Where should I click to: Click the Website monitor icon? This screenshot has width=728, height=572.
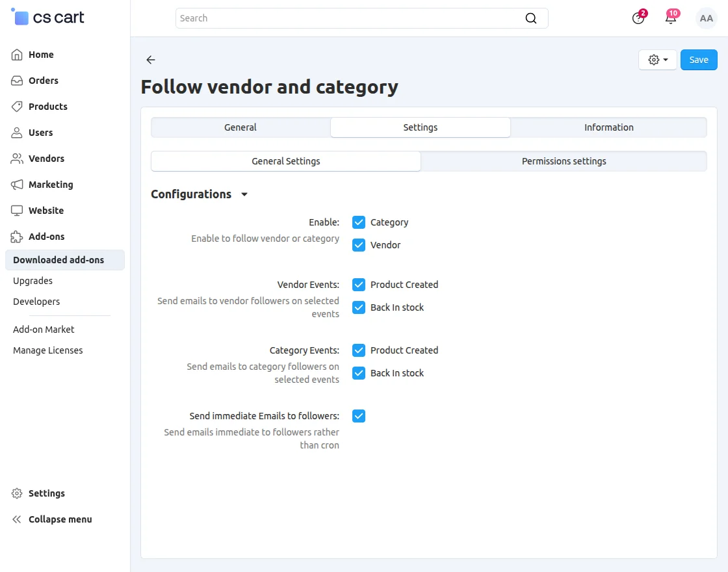tap(17, 211)
